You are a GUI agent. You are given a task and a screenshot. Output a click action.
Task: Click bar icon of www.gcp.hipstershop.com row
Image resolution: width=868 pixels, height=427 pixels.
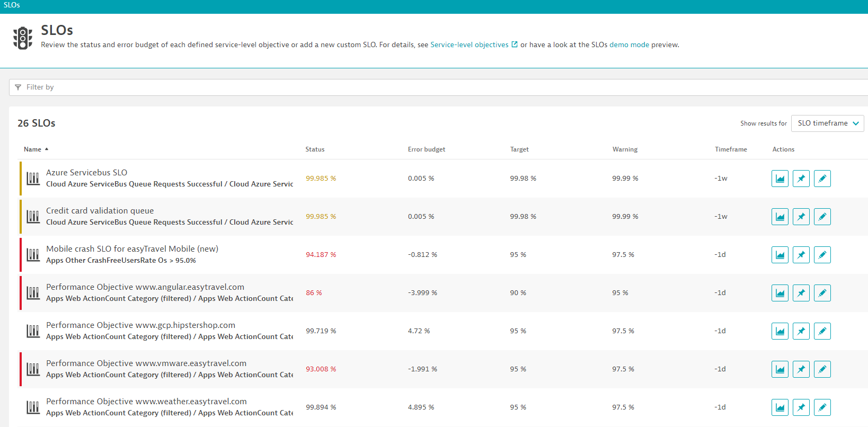click(33, 331)
